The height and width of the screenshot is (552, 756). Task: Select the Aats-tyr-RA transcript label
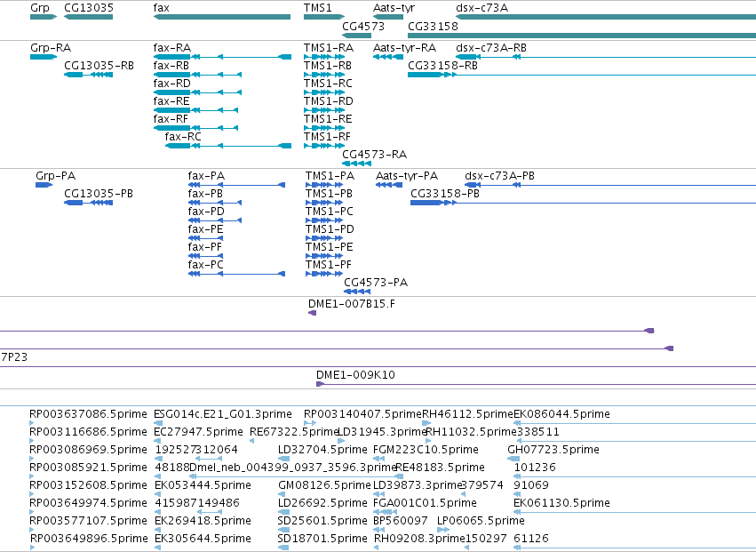tap(404, 48)
